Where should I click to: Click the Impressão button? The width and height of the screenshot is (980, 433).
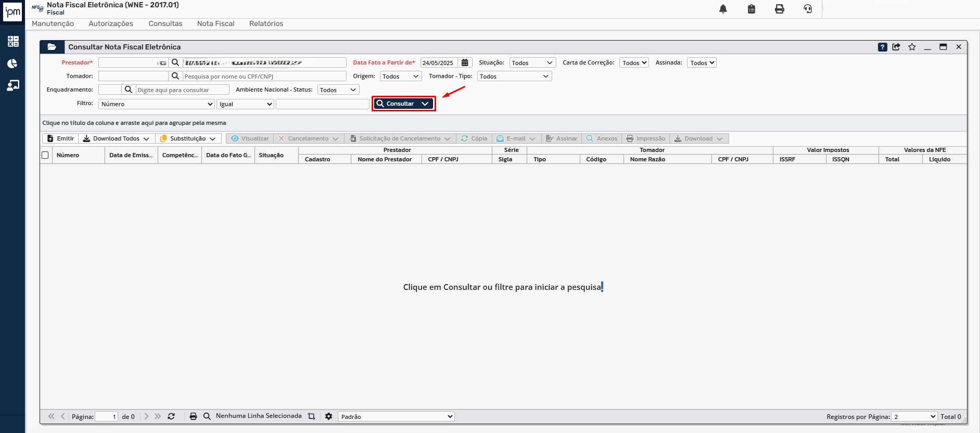pos(646,138)
